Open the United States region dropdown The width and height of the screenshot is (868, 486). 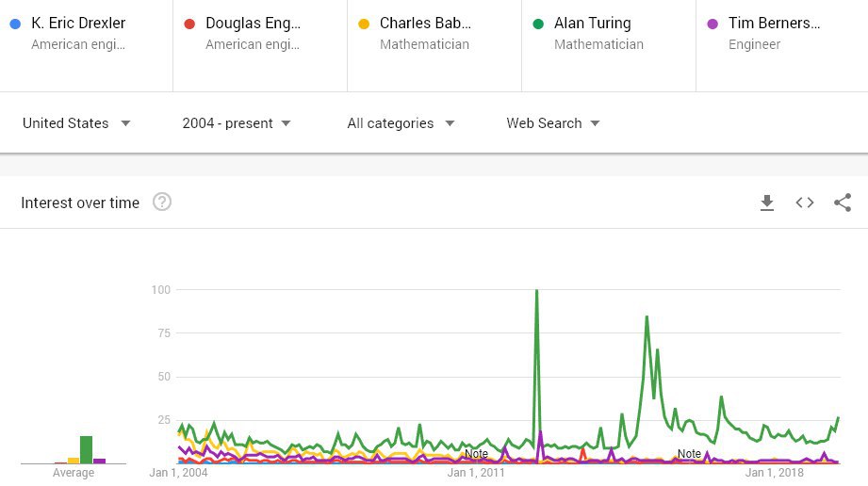76,122
